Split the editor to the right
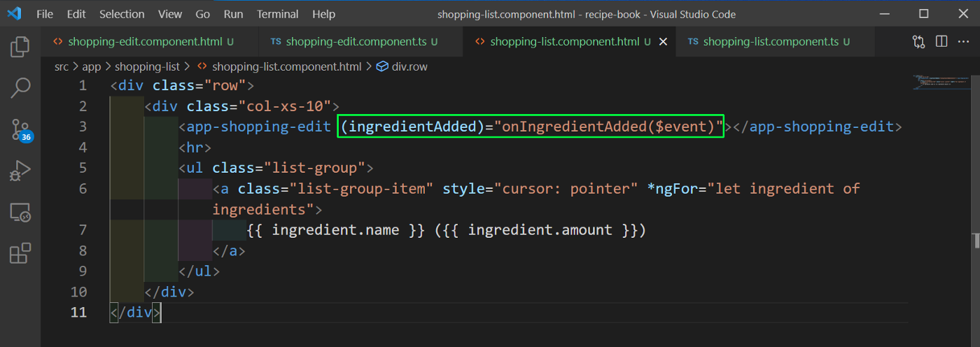 click(x=941, y=42)
